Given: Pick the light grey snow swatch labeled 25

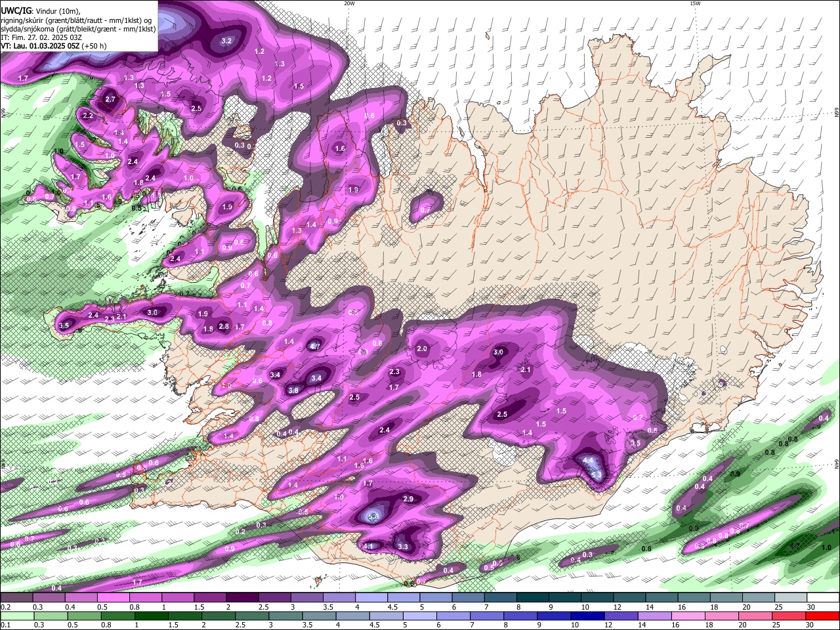Looking at the screenshot, I should tap(791, 598).
